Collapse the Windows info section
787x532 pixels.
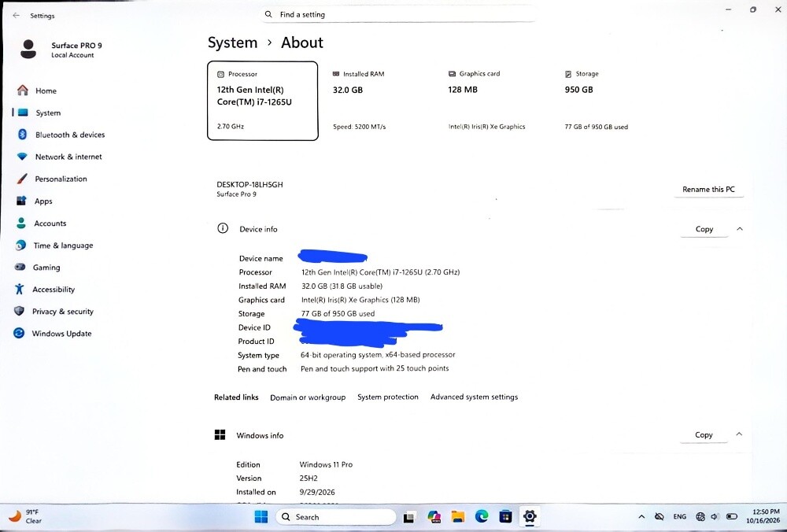(x=739, y=434)
